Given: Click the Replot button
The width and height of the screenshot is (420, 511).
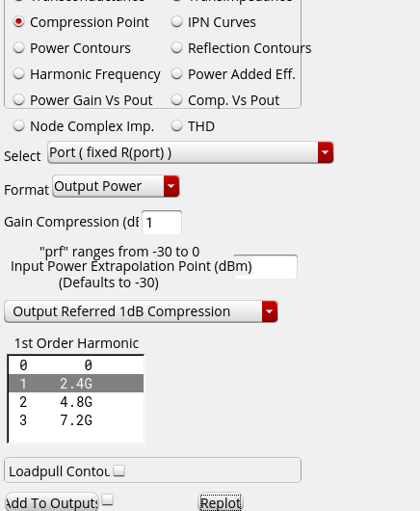Looking at the screenshot, I should click(221, 502).
